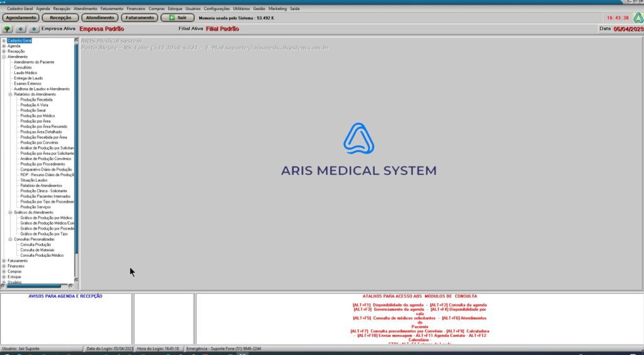644x355 pixels.
Task: Open the Saída menu
Action: 295,9
